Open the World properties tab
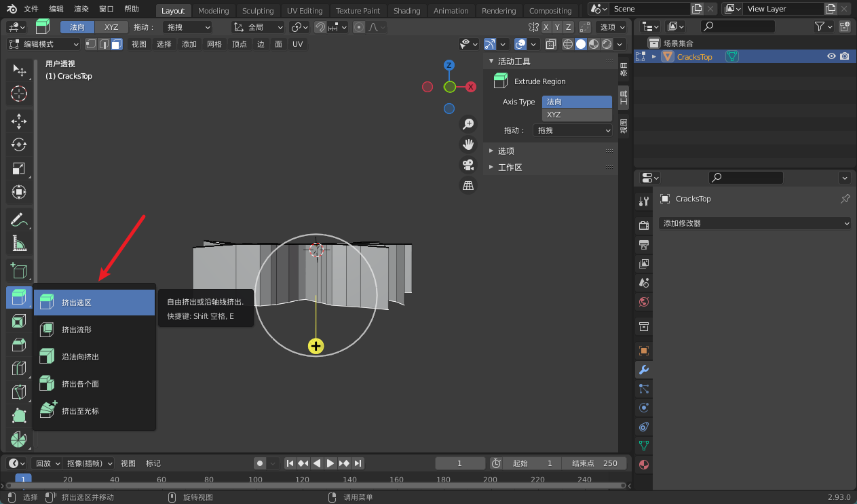 coord(644,301)
